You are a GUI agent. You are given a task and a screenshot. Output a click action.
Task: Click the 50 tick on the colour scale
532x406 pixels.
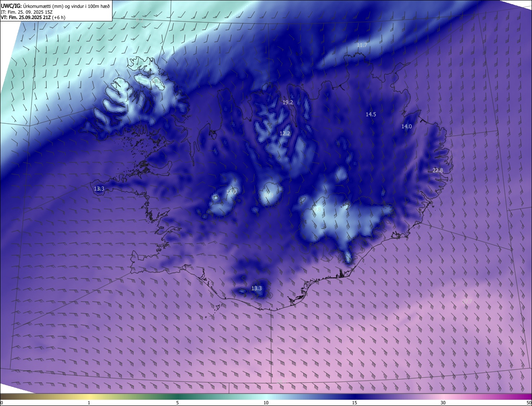529,403
